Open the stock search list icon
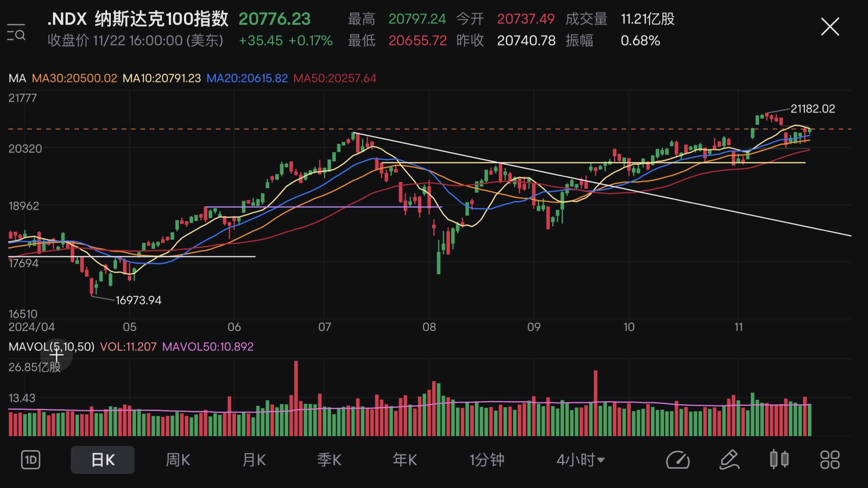The height and width of the screenshot is (488, 868). pyautogui.click(x=16, y=32)
